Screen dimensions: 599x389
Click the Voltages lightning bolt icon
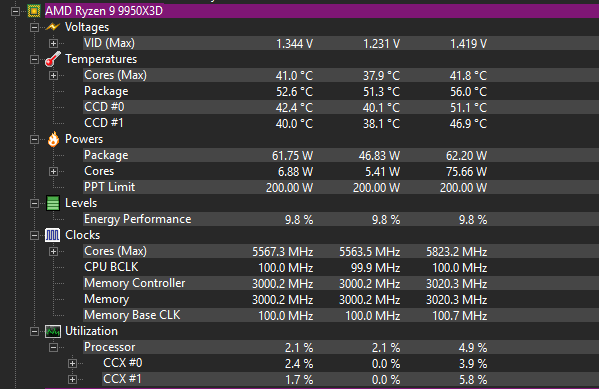pos(53,27)
